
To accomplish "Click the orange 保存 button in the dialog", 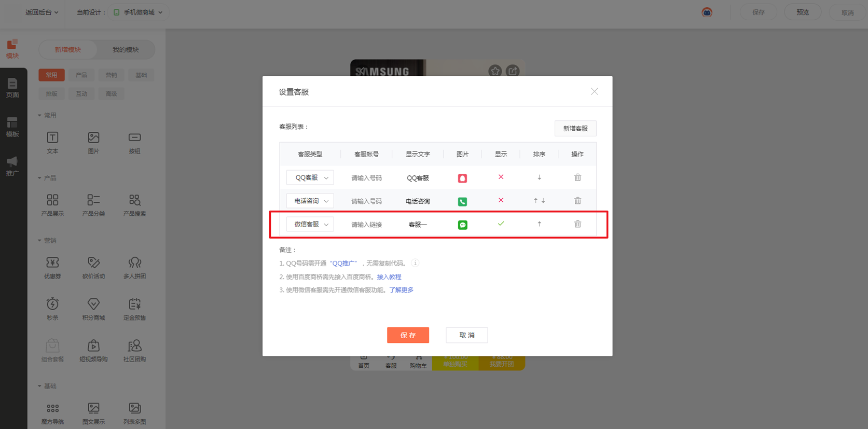I will coord(408,335).
